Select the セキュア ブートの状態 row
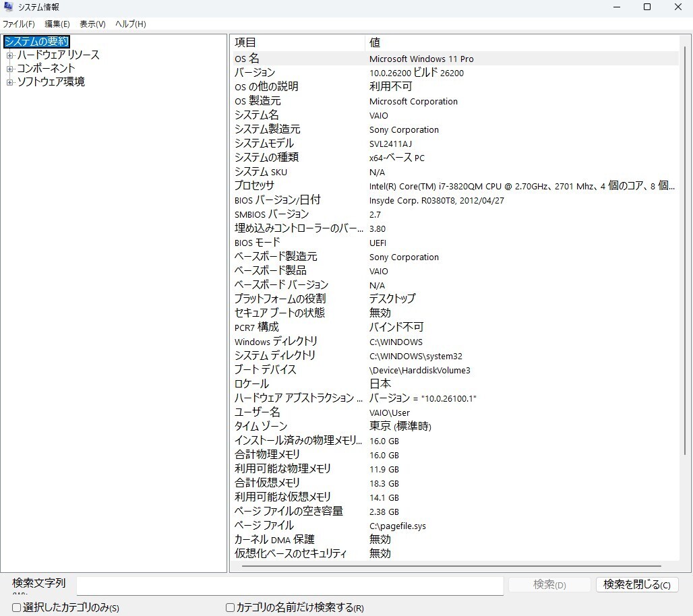 pos(455,313)
